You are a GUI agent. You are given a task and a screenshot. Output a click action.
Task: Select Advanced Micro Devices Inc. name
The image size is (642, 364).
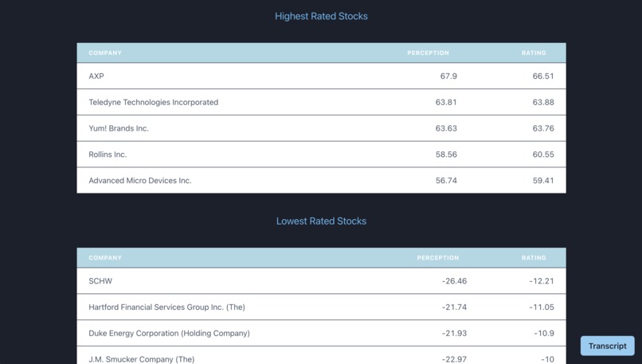(x=140, y=181)
